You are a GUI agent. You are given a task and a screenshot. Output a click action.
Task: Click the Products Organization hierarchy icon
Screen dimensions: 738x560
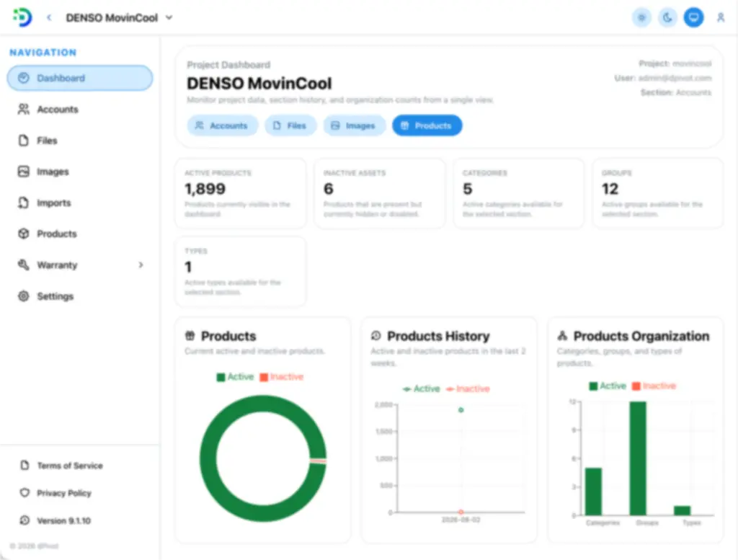(562, 336)
